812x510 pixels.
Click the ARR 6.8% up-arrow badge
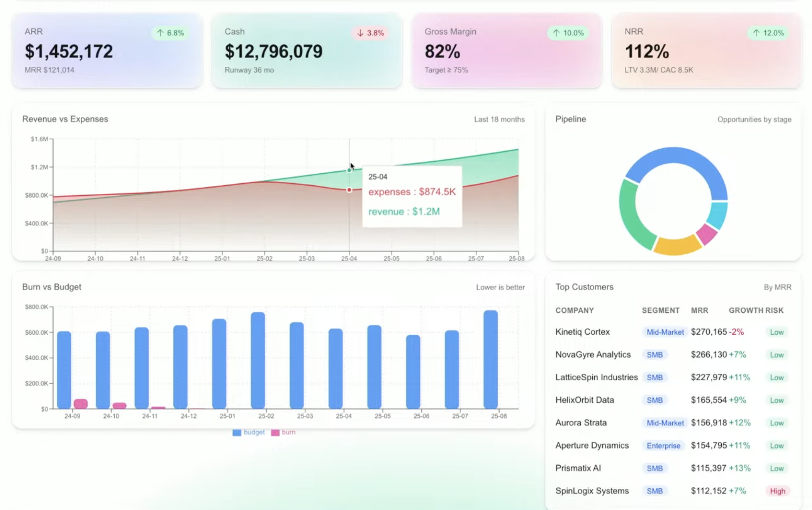(171, 33)
